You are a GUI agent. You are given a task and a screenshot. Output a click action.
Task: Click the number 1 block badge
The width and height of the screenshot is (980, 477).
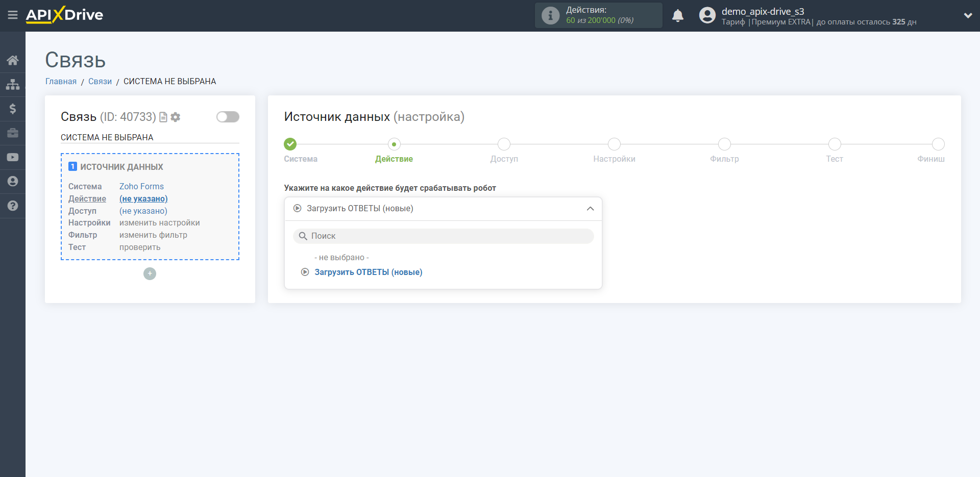click(72, 166)
